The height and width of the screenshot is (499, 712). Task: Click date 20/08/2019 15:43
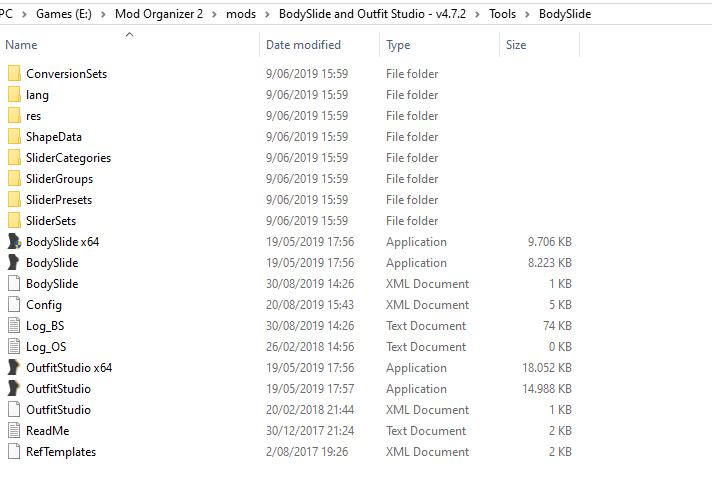point(310,305)
